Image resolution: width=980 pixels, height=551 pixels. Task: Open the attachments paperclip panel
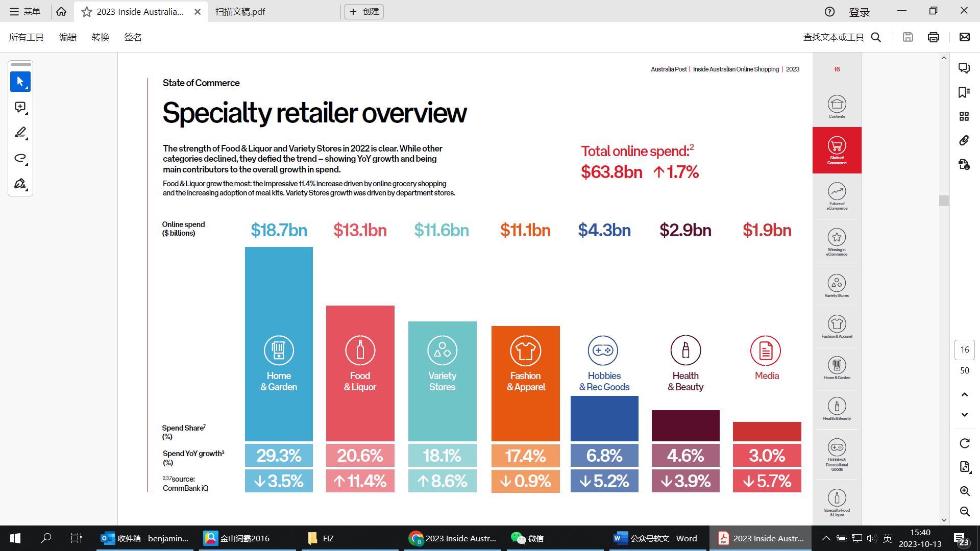(964, 140)
